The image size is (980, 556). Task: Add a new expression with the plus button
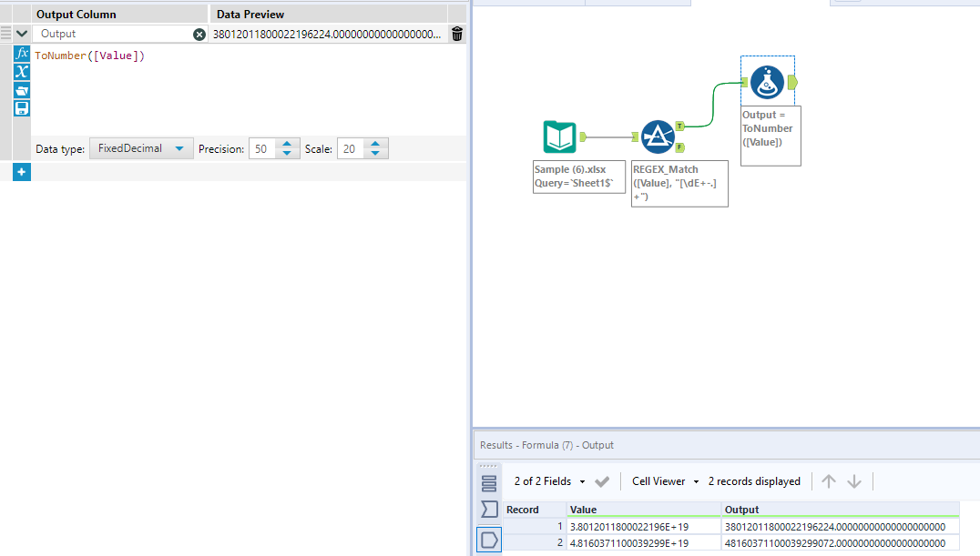[x=22, y=171]
